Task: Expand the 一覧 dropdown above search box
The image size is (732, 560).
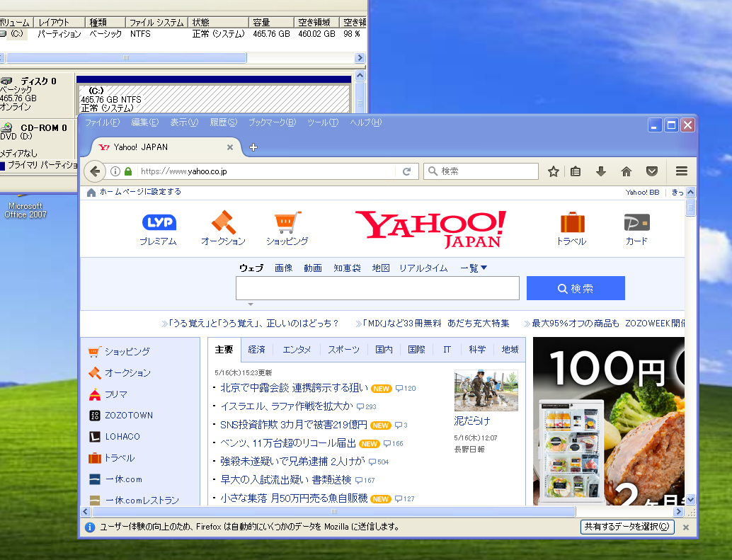Action: click(x=474, y=268)
